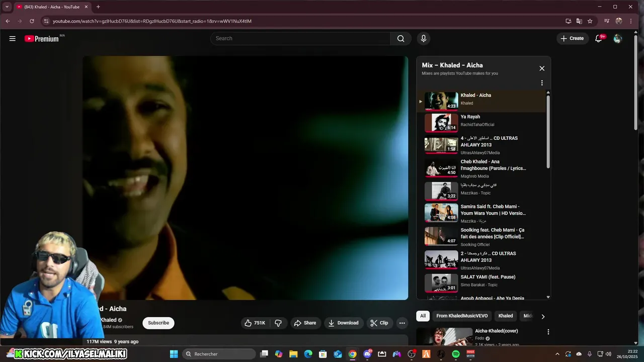The image size is (644, 362).
Task: Click the page vertical scrollbar
Action: tap(636, 83)
